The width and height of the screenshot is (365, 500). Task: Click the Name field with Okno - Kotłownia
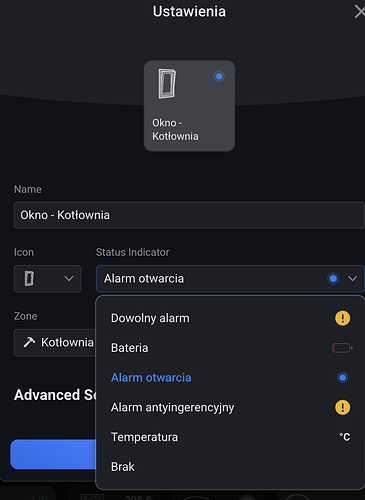pos(189,215)
